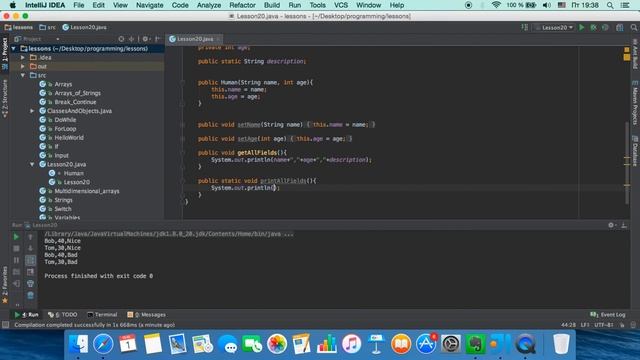Click the up stack trace arrow
Screen dimensions: 640x360
pos(30,237)
